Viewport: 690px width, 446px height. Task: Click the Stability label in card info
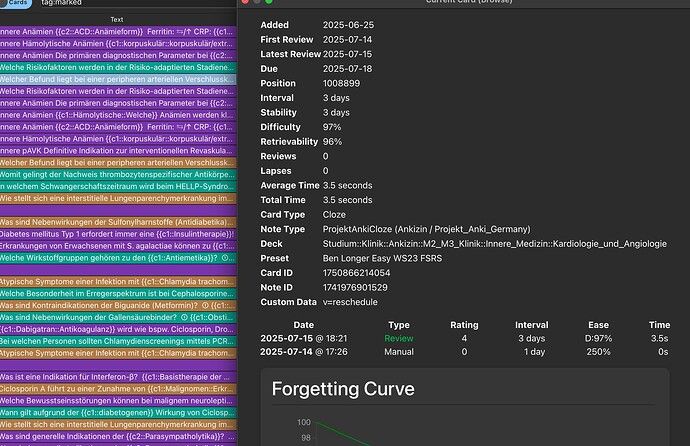tap(278, 112)
